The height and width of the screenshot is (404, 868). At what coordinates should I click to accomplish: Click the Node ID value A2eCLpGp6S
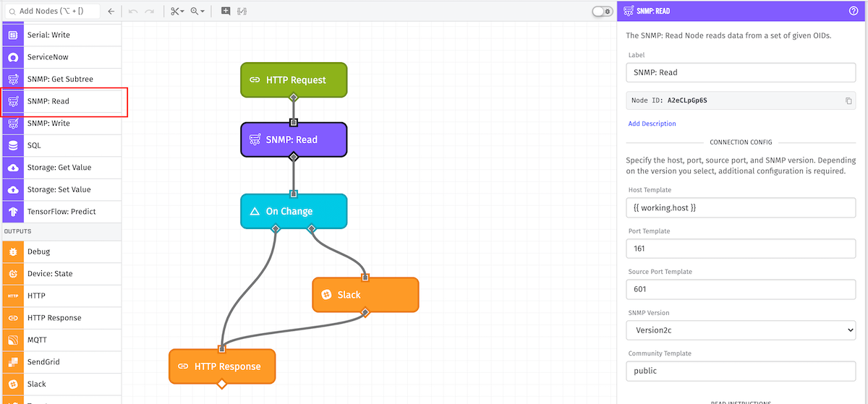[687, 100]
